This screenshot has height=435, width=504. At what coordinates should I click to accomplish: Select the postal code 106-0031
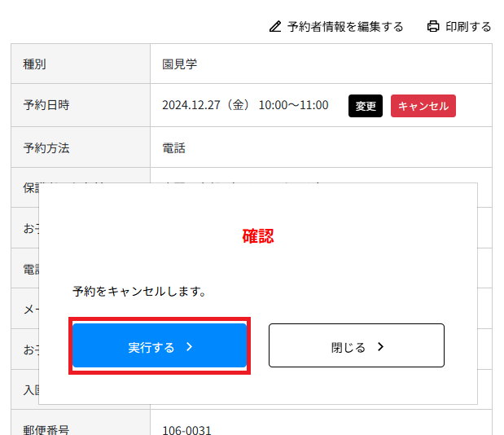(x=186, y=429)
